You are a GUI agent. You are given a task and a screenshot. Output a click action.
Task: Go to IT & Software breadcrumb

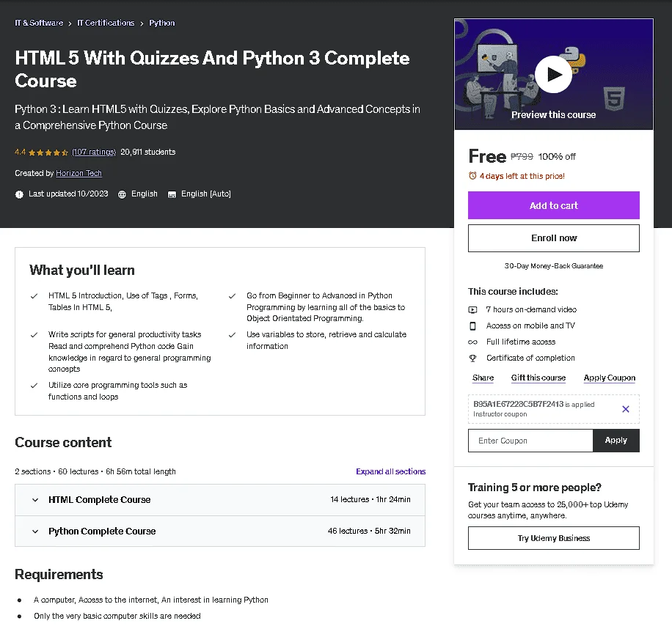[x=39, y=23]
